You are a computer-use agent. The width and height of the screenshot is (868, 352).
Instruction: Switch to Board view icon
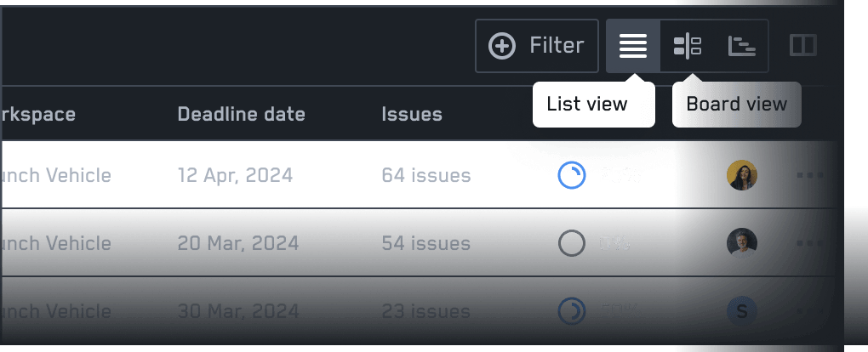click(x=687, y=46)
